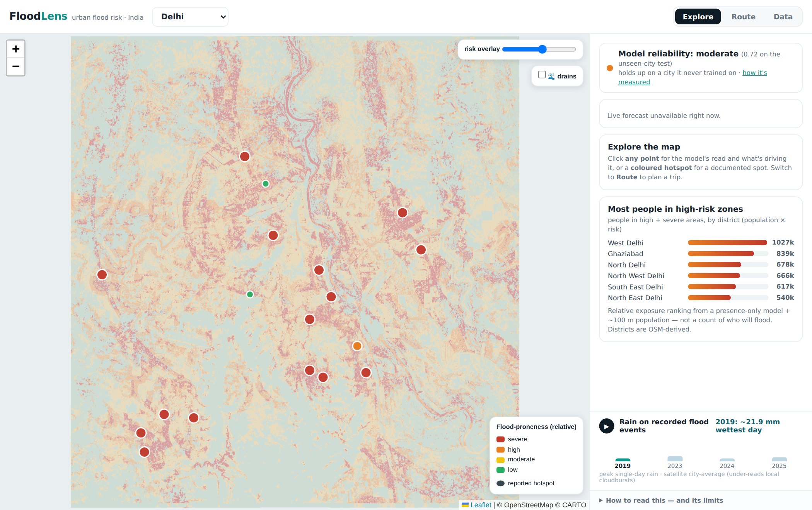812x510 pixels.
Task: Click the topmost red hotspot on the map
Action: [x=245, y=156]
